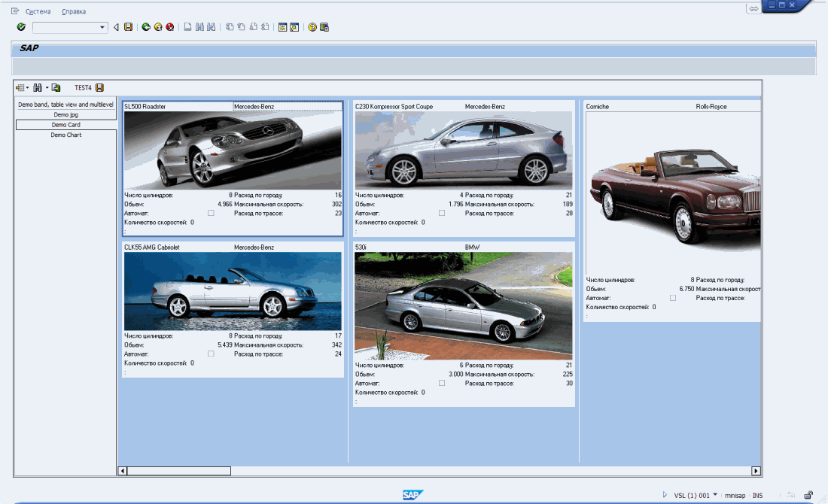This screenshot has width=828, height=504.
Task: Click the Rolls-Royce brand text
Action: (x=711, y=107)
